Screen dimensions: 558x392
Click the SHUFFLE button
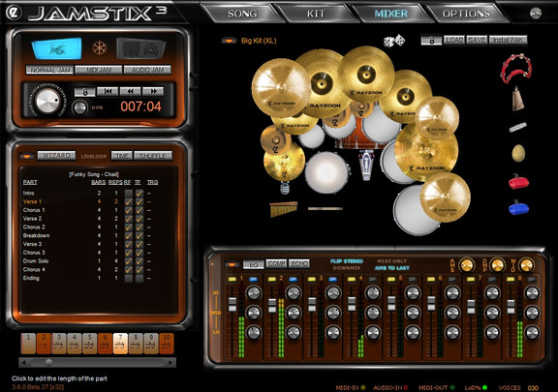[153, 156]
